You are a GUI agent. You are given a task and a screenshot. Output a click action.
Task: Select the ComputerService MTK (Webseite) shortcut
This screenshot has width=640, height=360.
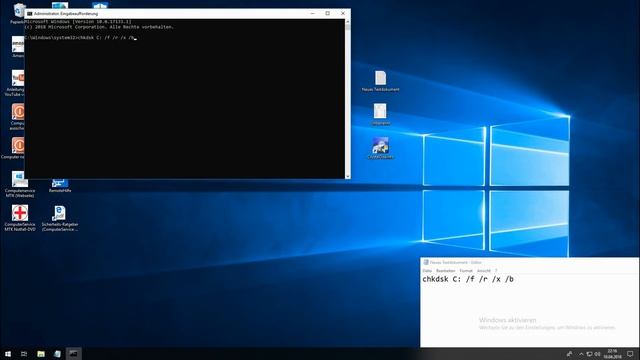[19, 184]
